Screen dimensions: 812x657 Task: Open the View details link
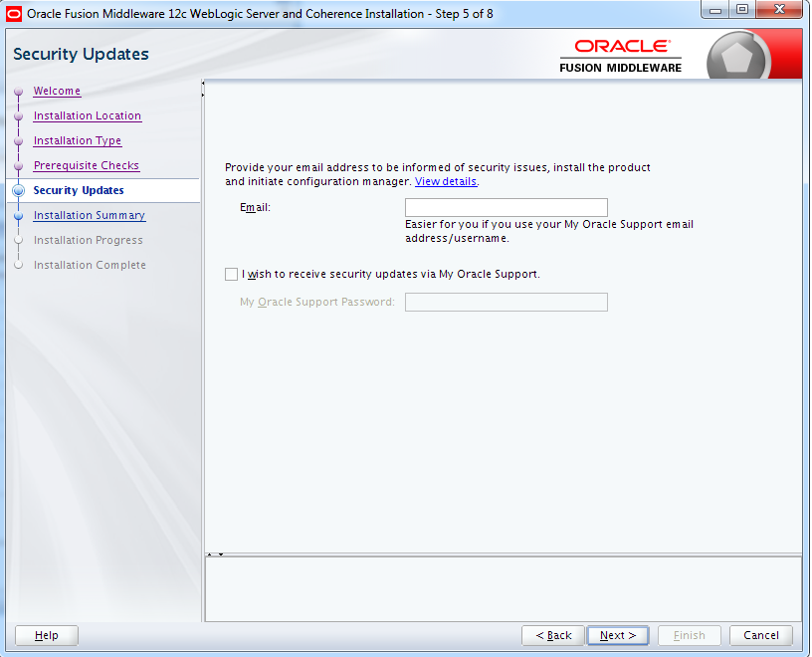pos(445,181)
